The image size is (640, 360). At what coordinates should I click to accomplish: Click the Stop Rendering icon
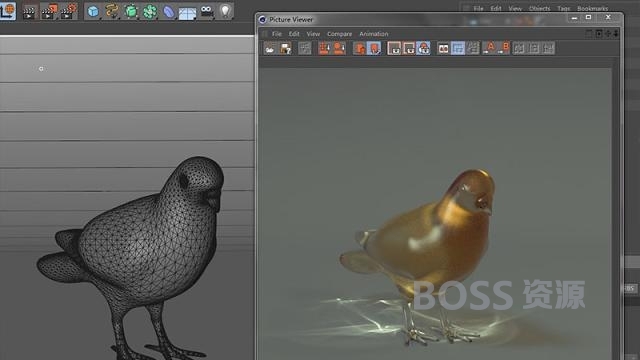304,49
